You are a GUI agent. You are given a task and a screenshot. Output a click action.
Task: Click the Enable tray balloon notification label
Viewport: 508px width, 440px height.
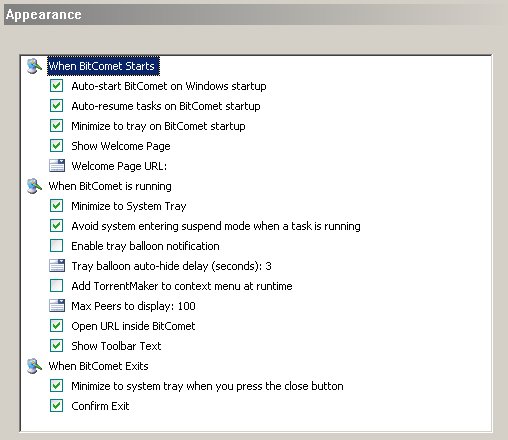[145, 246]
